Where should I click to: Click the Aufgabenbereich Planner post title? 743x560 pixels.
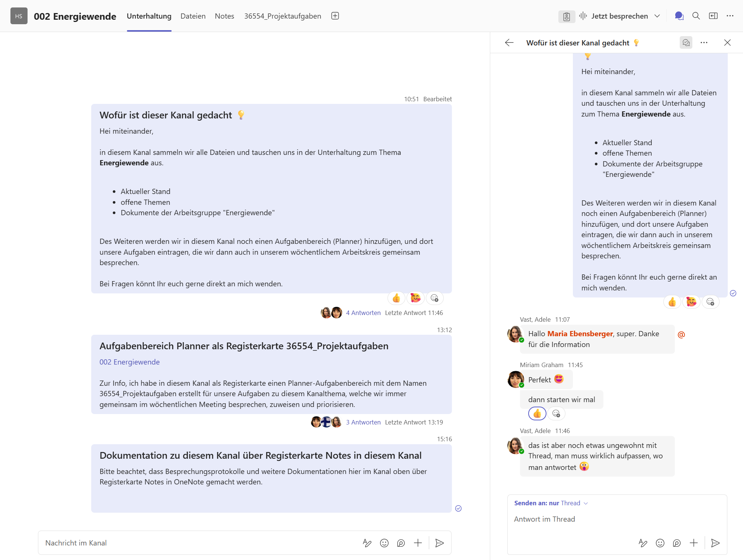(x=244, y=346)
